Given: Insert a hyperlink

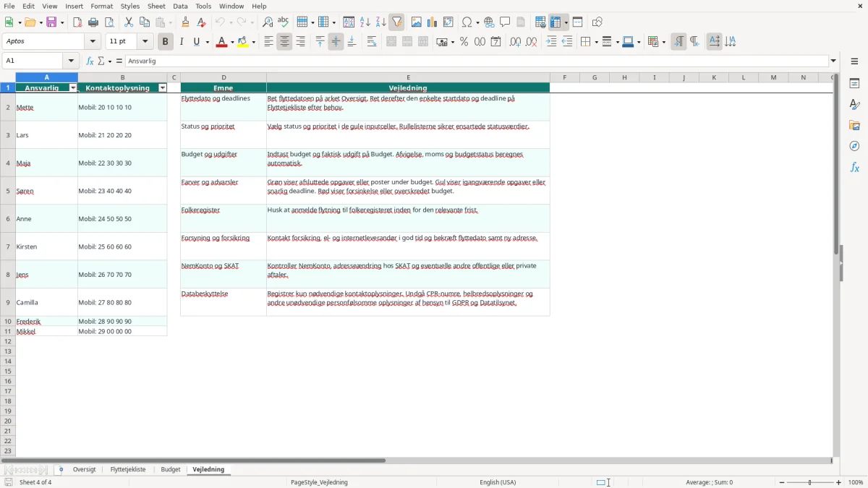Looking at the screenshot, I should 490,22.
